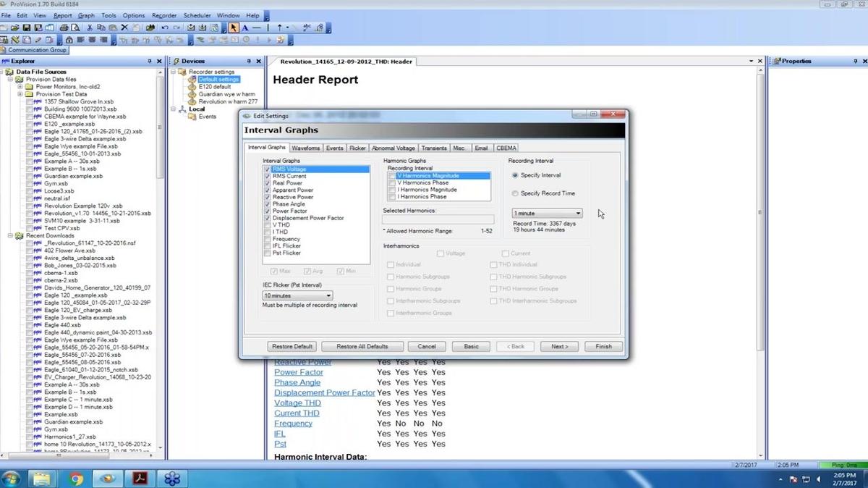The width and height of the screenshot is (868, 488).
Task: Uncheck the RMS Voltage checkbox
Action: pos(268,169)
